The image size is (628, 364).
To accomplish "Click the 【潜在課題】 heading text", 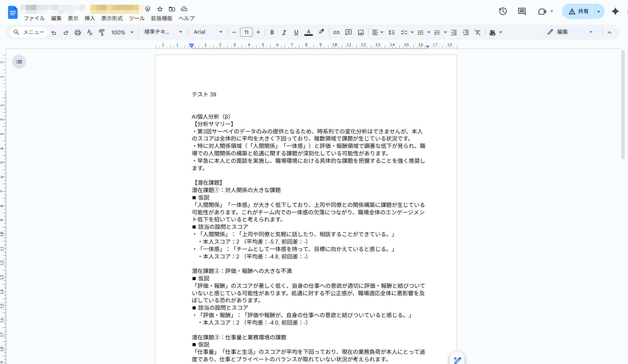I will (208, 183).
